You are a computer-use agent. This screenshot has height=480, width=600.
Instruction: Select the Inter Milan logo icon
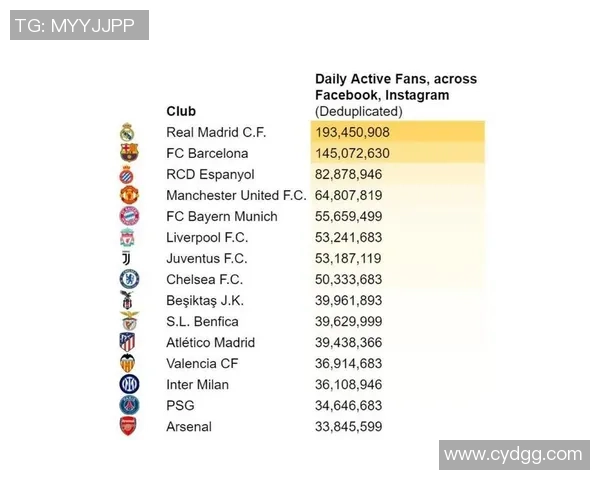coord(128,384)
